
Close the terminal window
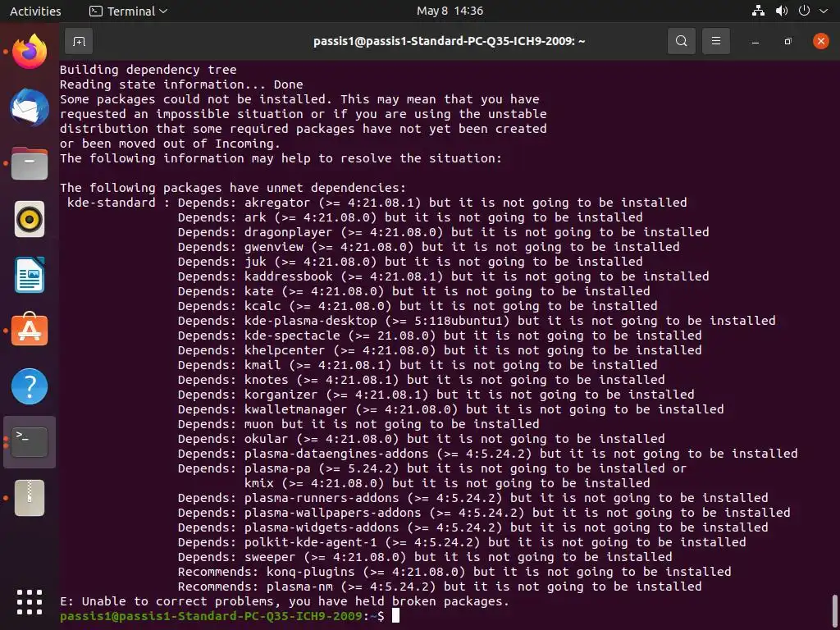(820, 41)
